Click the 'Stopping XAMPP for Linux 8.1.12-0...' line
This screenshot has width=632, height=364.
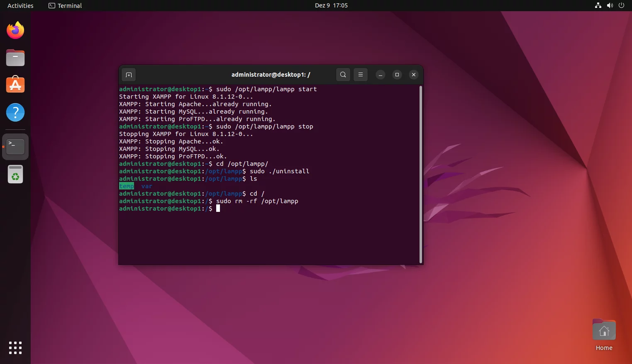(x=186, y=134)
